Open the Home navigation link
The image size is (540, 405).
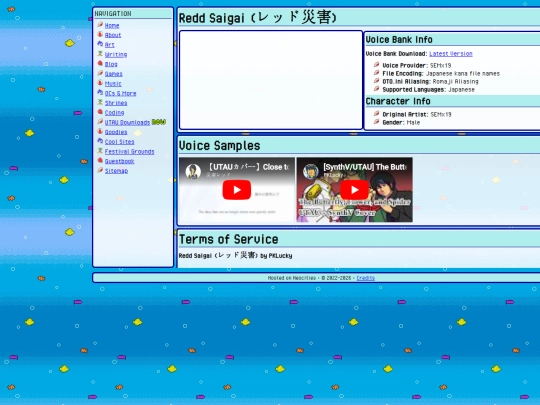pos(112,25)
